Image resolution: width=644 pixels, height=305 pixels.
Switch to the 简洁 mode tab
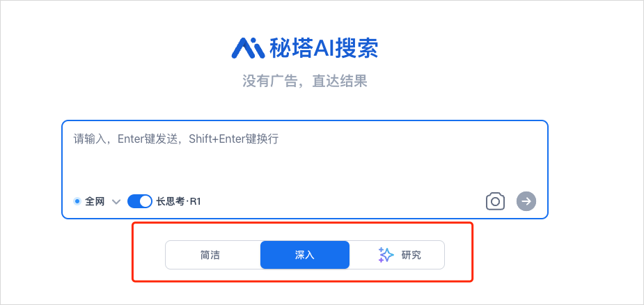click(213, 255)
